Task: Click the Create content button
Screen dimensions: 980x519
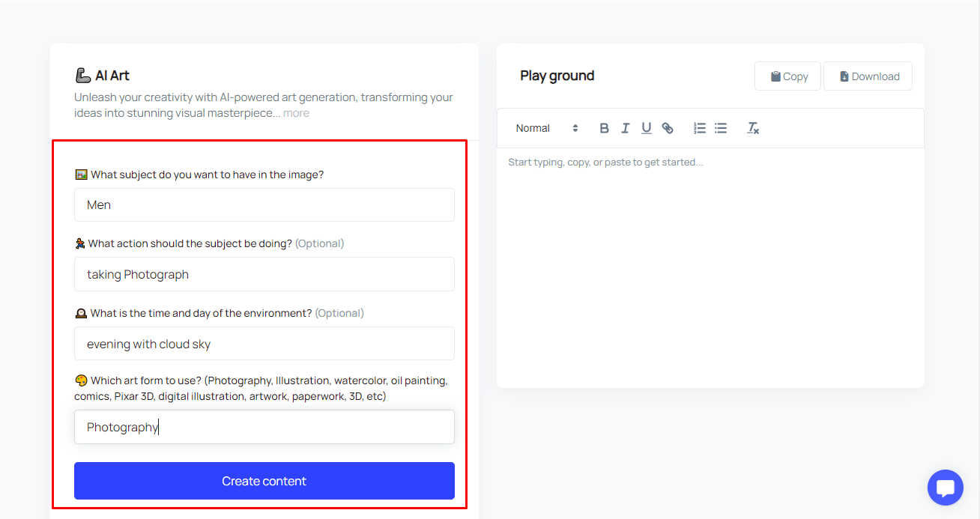Action: [264, 481]
